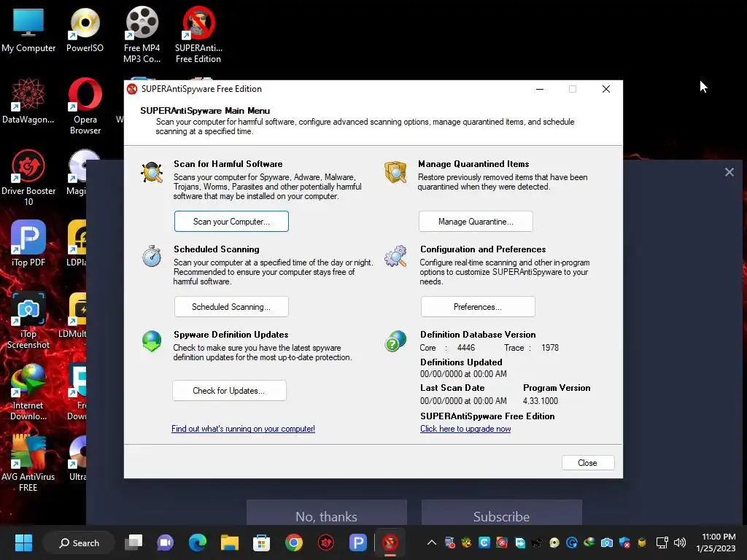This screenshot has height=560, width=747.
Task: Click the Core value '4446'
Action: coord(466,348)
